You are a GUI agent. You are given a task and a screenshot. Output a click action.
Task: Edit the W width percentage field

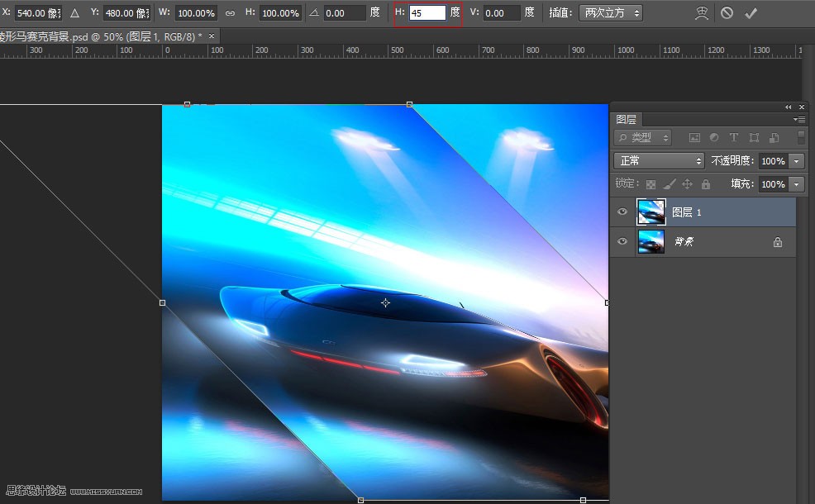[196, 13]
